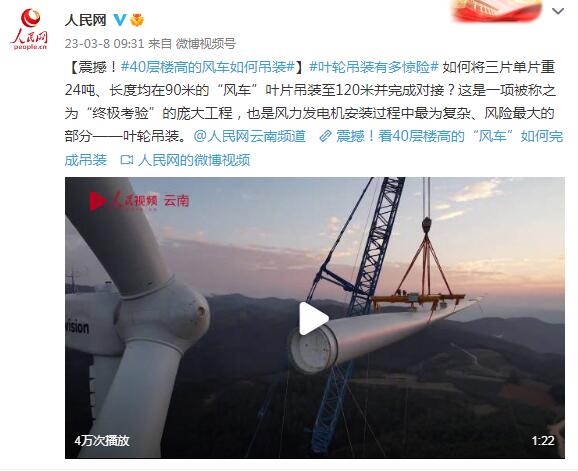The width and height of the screenshot is (578, 471).
Task: Open the 人民网 profile avatar
Action: coord(30,29)
